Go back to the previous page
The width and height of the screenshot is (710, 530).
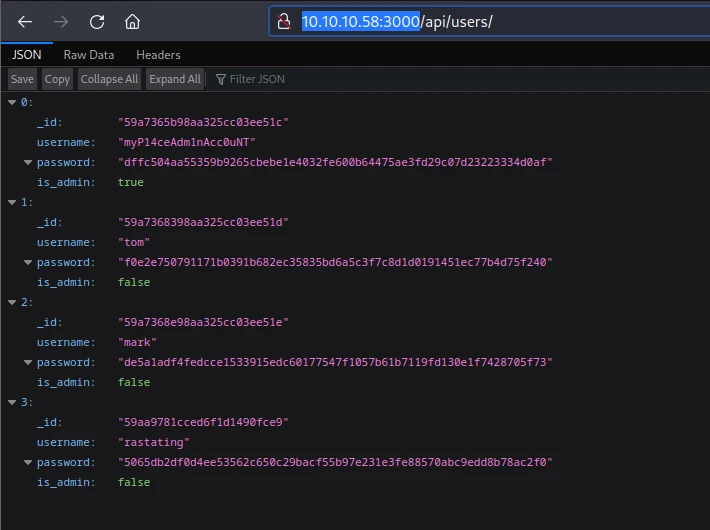point(25,21)
